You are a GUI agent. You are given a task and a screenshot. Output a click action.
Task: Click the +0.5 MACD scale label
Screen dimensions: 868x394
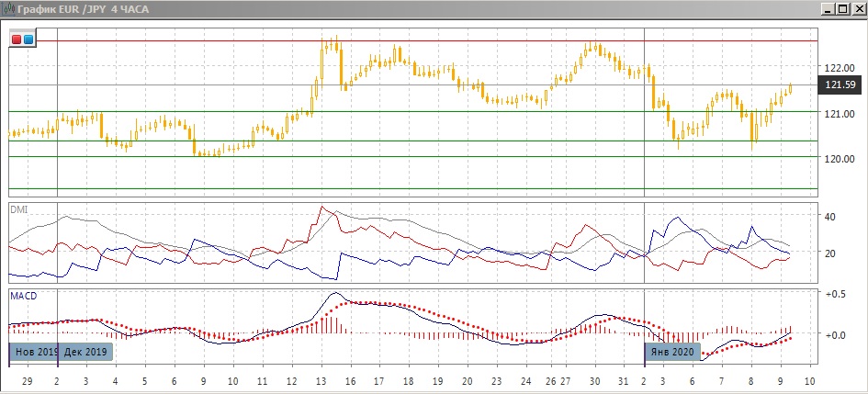pos(835,294)
